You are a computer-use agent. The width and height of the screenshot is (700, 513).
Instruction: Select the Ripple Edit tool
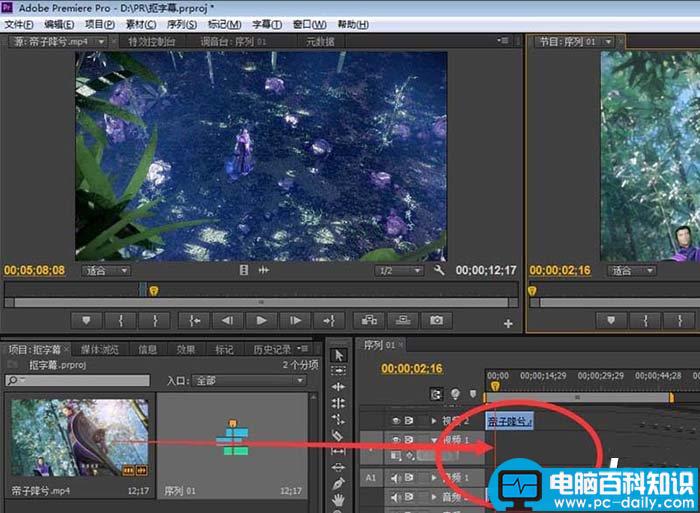(x=338, y=387)
